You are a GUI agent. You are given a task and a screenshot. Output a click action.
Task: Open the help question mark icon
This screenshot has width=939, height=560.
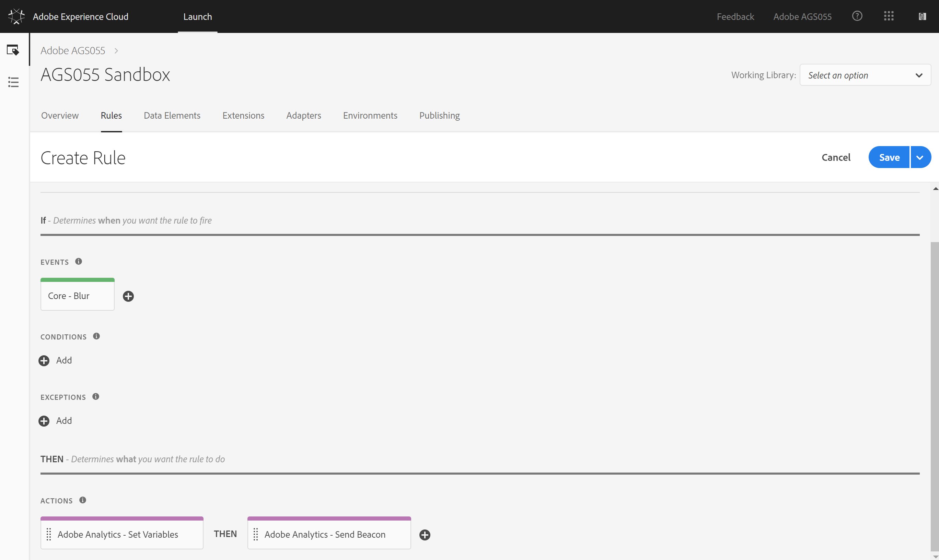pyautogui.click(x=857, y=16)
